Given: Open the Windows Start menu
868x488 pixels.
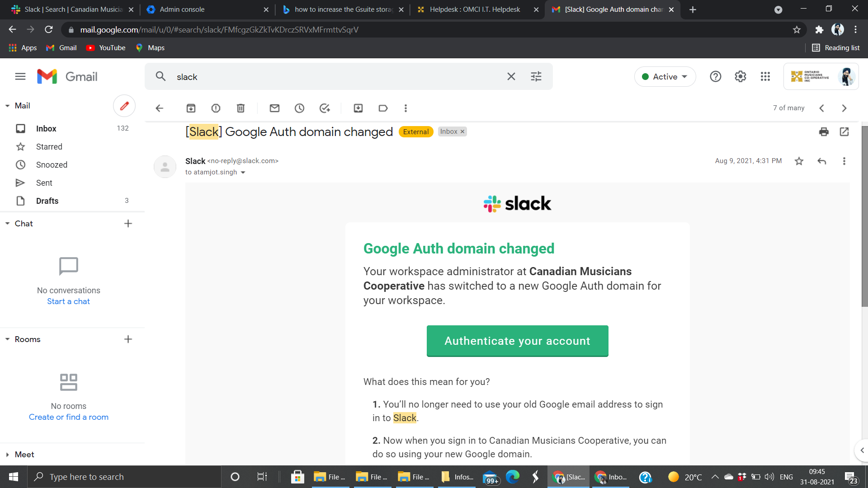Looking at the screenshot, I should 14,477.
